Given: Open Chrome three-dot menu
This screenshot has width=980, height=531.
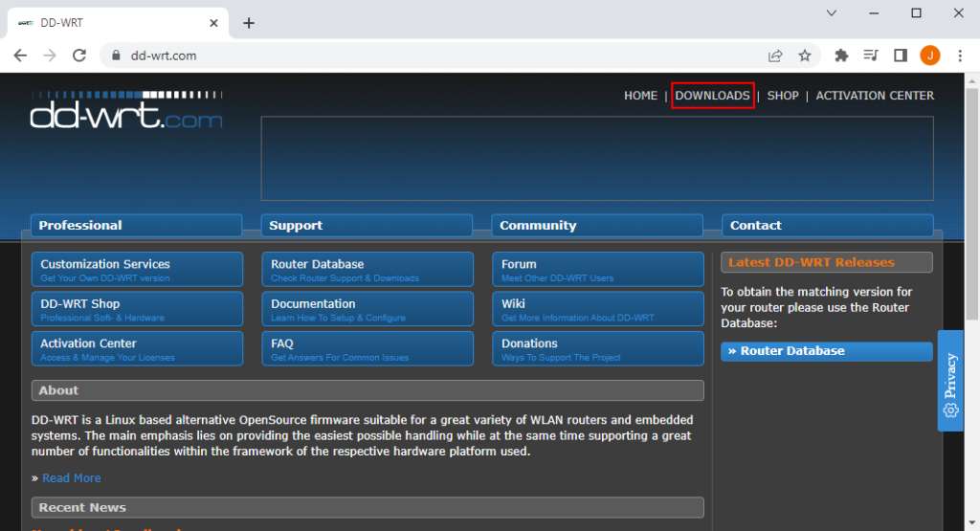Looking at the screenshot, I should (960, 55).
